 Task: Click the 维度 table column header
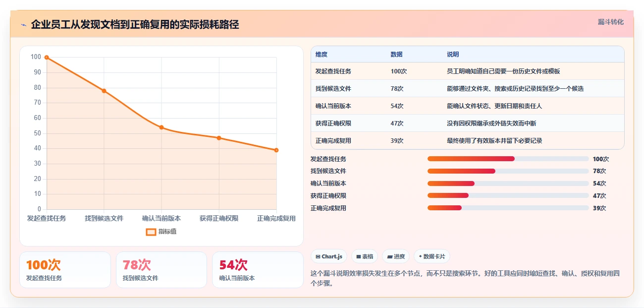(322, 55)
